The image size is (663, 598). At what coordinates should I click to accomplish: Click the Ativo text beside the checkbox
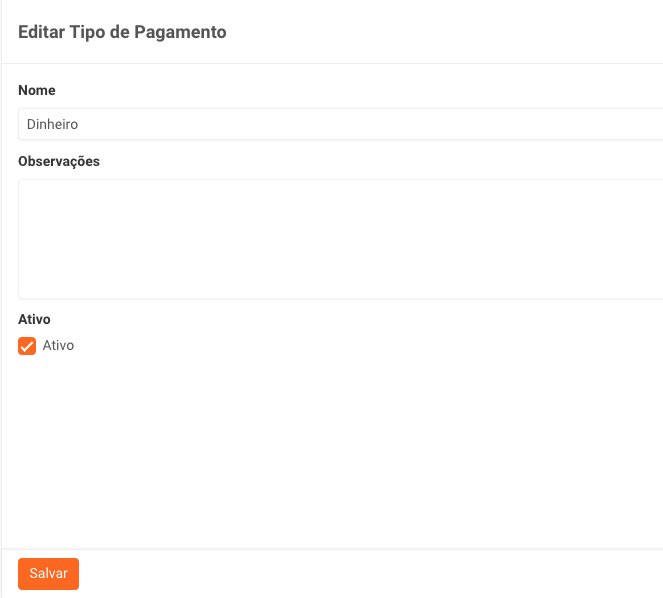coord(58,346)
